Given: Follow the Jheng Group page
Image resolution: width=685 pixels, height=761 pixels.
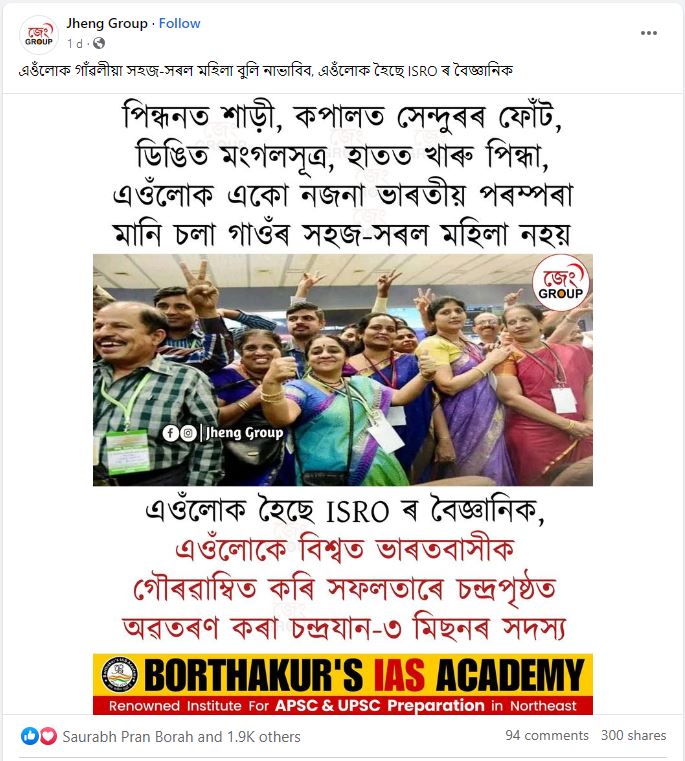Looking at the screenshot, I should coord(179,23).
